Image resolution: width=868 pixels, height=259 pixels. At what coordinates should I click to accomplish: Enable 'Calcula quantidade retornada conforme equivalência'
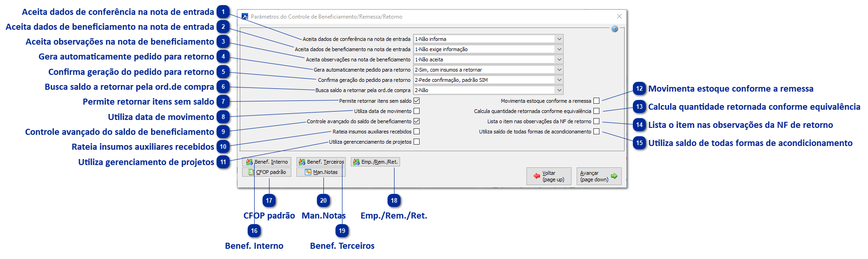(597, 111)
